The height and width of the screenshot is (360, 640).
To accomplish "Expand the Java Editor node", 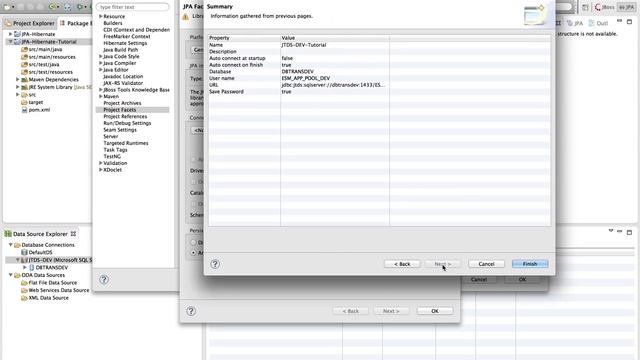I will [x=100, y=70].
